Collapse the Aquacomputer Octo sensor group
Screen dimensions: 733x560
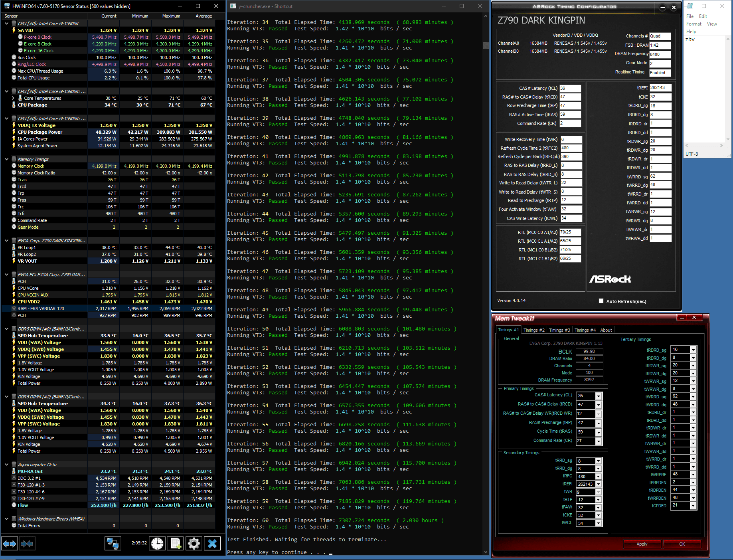(6, 465)
